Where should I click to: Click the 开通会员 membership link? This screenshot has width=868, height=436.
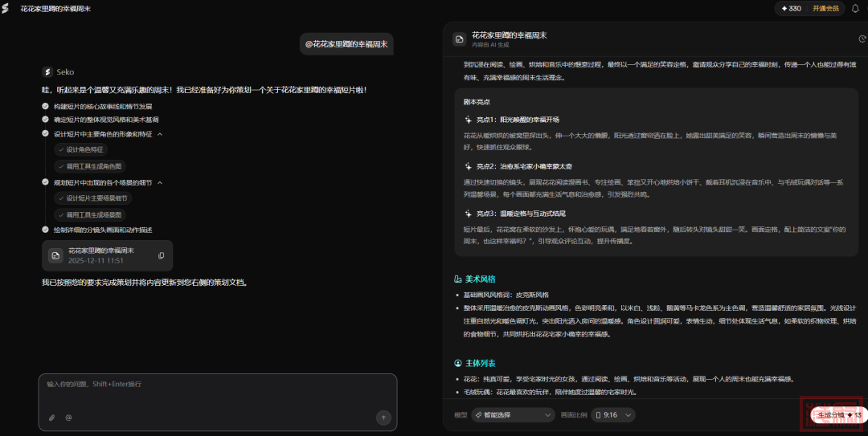825,9
